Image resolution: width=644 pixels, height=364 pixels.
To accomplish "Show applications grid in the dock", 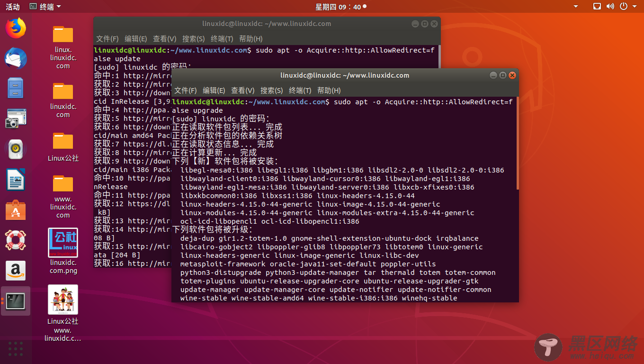I will coord(16,348).
